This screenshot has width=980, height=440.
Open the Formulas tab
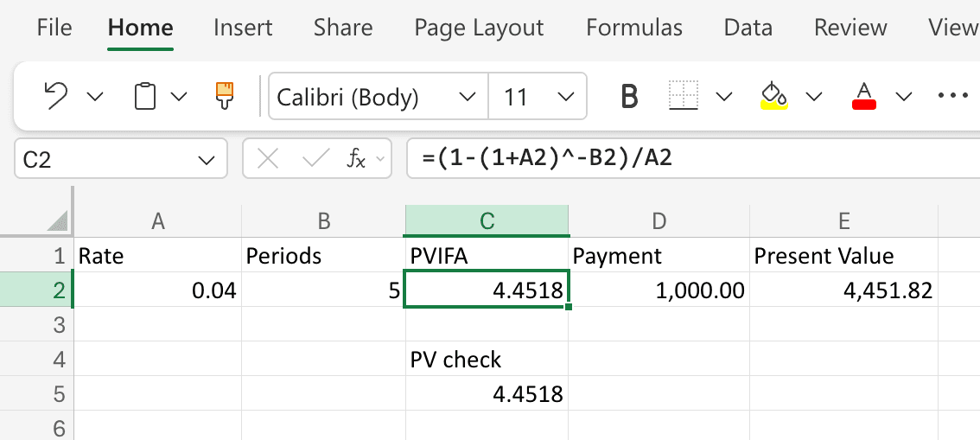pyautogui.click(x=634, y=28)
